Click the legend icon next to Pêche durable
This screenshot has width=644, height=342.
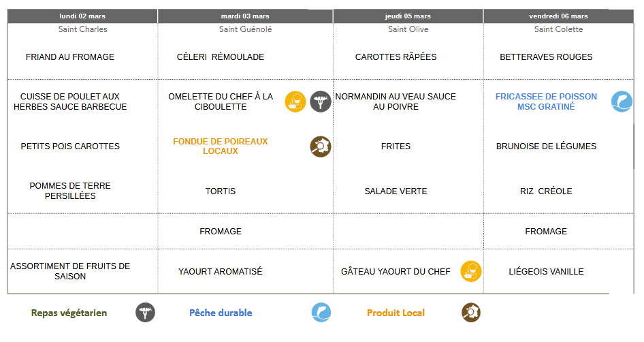tap(321, 313)
